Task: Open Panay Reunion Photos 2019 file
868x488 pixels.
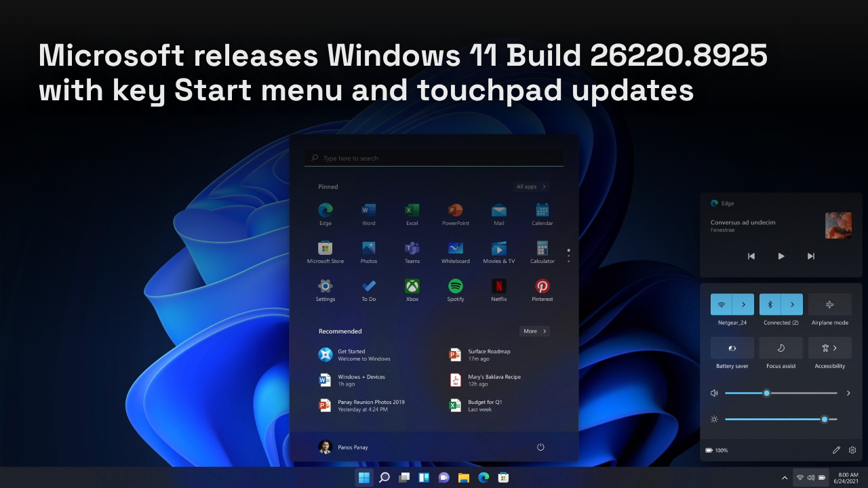Action: point(362,405)
